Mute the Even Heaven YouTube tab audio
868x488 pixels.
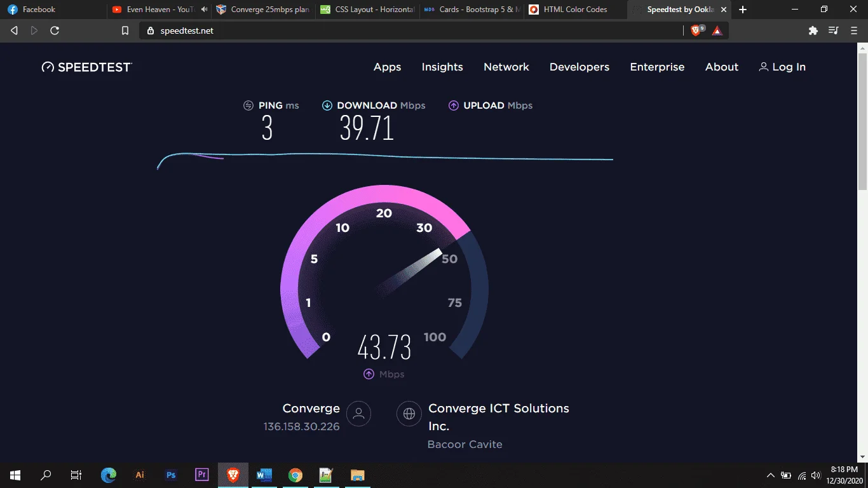204,10
